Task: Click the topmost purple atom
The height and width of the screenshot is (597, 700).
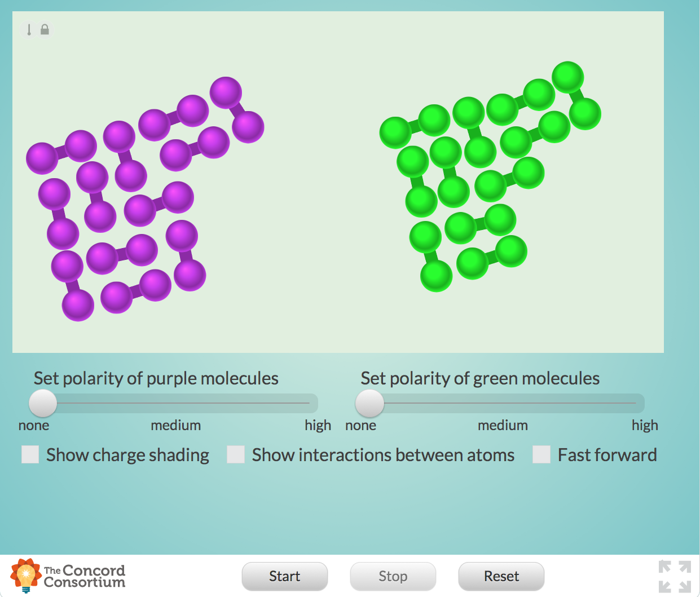Action: click(226, 92)
